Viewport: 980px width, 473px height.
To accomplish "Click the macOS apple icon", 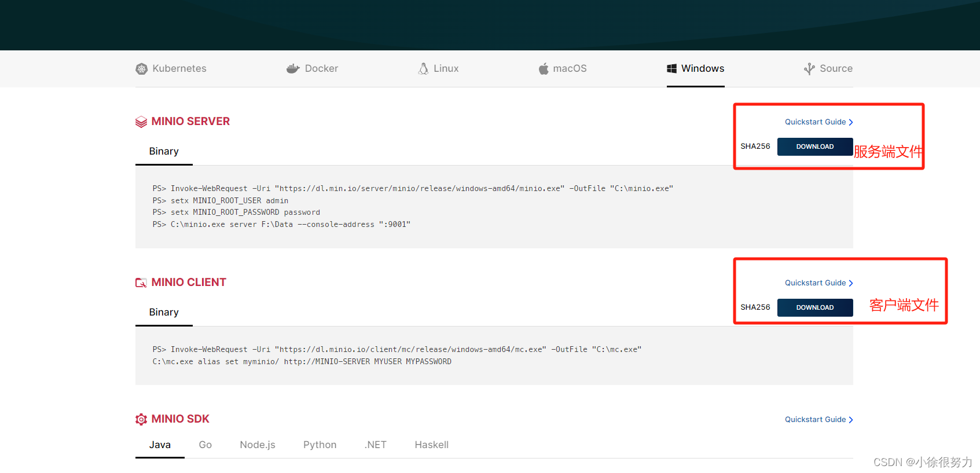I will click(544, 69).
